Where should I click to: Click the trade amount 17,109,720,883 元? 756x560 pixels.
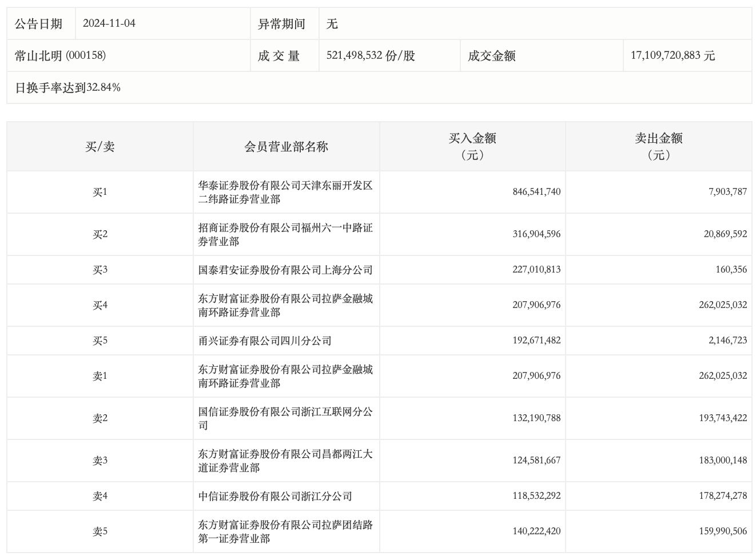click(x=673, y=55)
